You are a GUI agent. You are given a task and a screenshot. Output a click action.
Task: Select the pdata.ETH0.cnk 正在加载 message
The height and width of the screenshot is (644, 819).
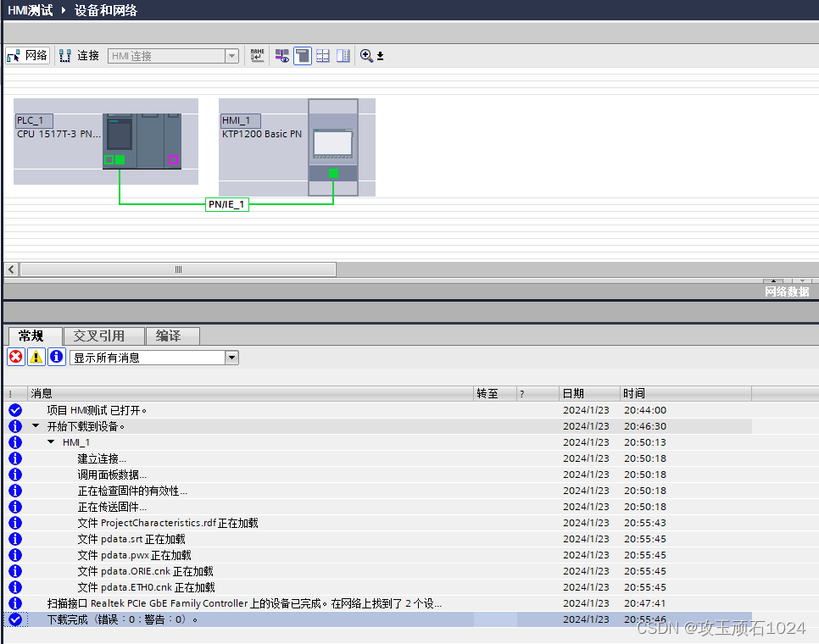[x=378, y=587]
